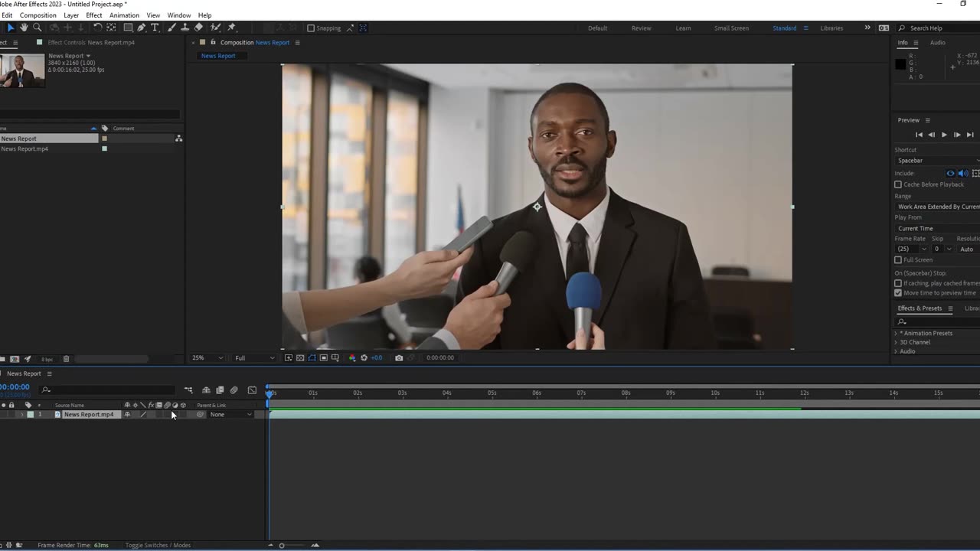The width and height of the screenshot is (980, 551).
Task: Click the reset exposure icon
Action: click(364, 357)
